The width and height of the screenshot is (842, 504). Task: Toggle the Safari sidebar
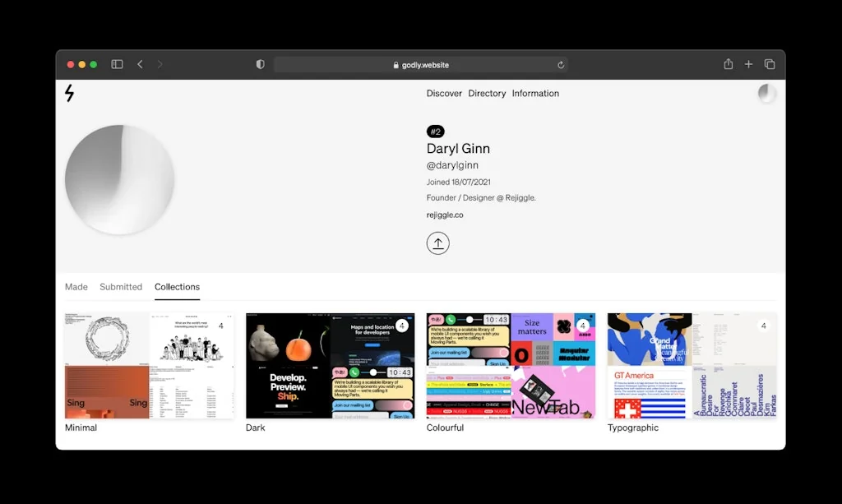click(117, 64)
